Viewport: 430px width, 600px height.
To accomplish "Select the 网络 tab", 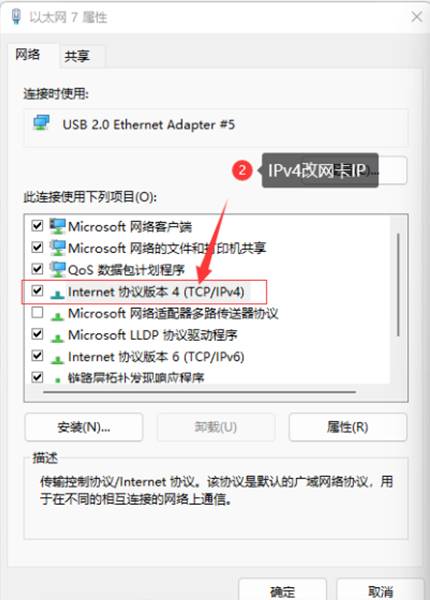I will (28, 55).
